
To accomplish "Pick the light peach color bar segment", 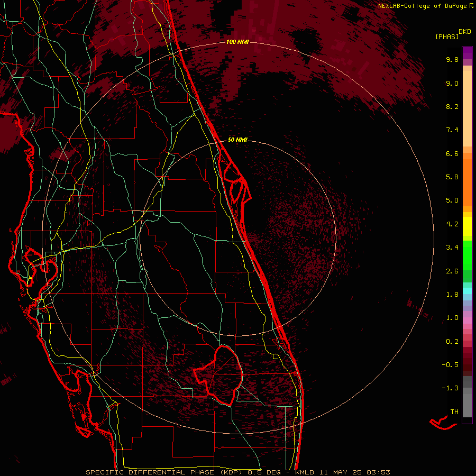I will point(467,108).
